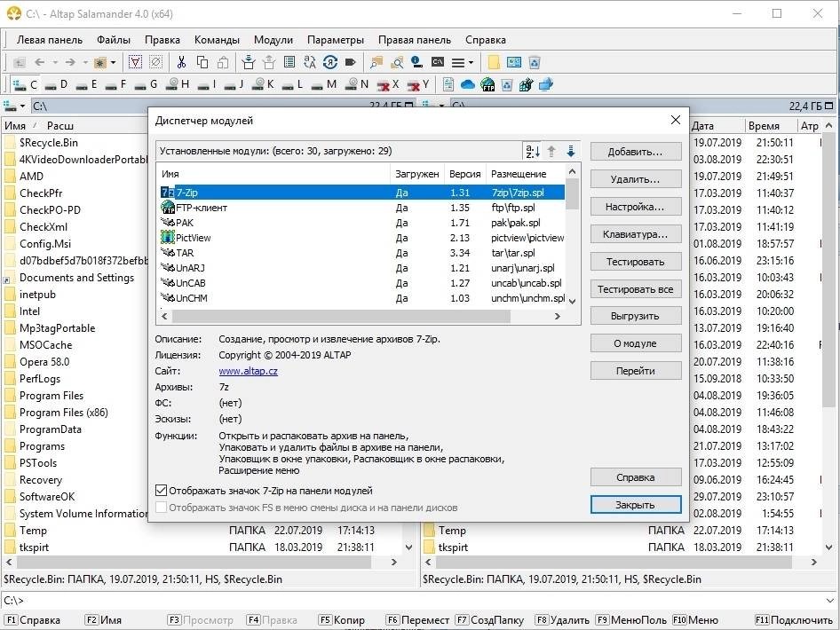Open the www.altap.cz link
The width and height of the screenshot is (840, 630).
coord(248,370)
